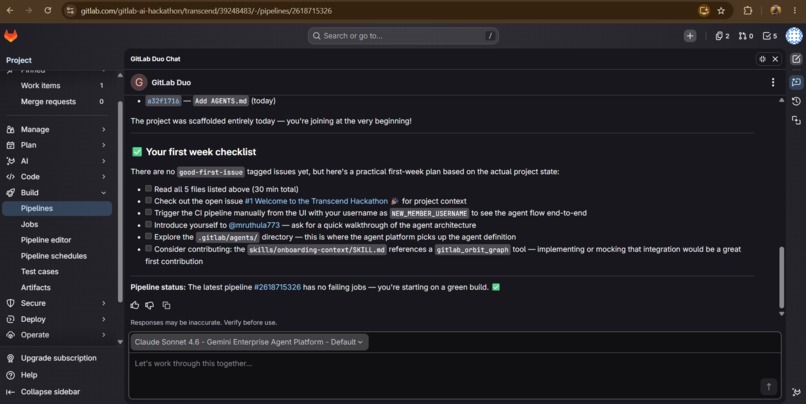Expand the AI sidebar section
This screenshot has width=806, height=404.
57,161
